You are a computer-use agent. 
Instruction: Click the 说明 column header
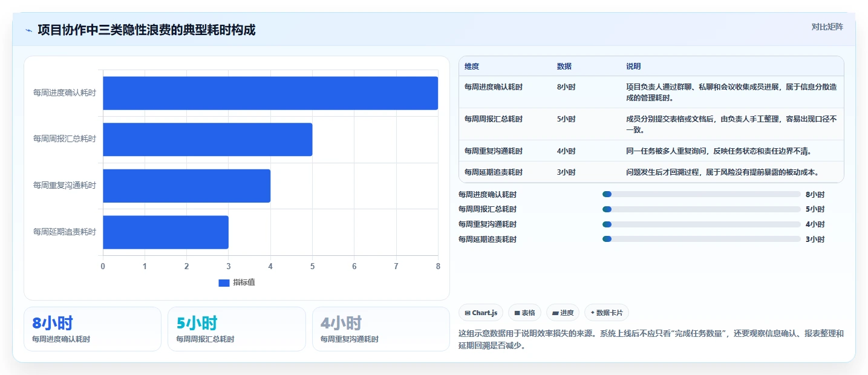pyautogui.click(x=633, y=67)
